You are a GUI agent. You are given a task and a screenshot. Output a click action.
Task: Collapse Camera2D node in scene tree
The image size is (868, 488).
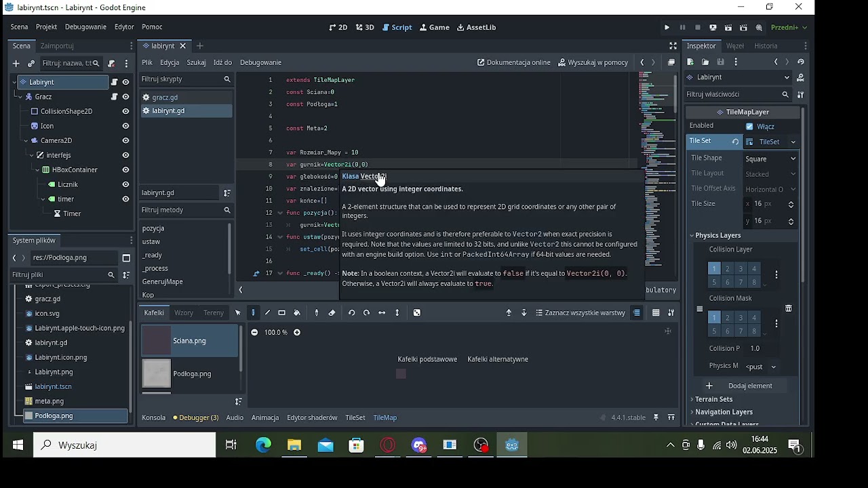tap(26, 141)
